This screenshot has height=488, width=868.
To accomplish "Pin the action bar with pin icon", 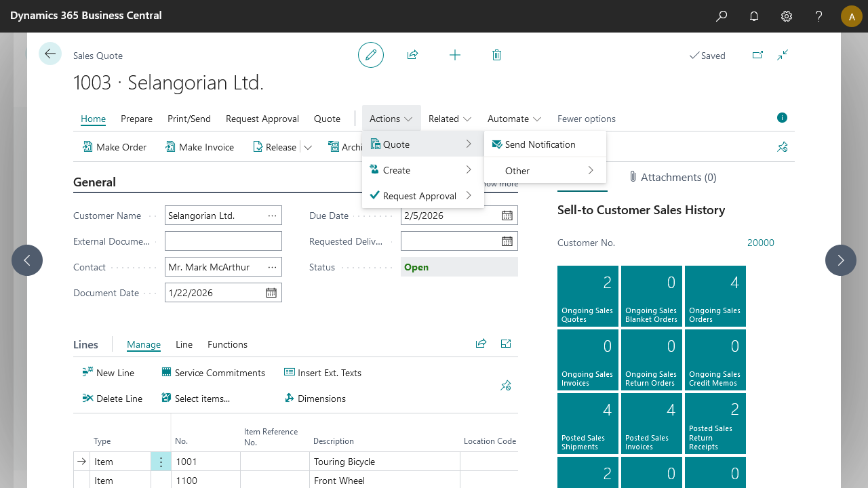I will pos(783,147).
